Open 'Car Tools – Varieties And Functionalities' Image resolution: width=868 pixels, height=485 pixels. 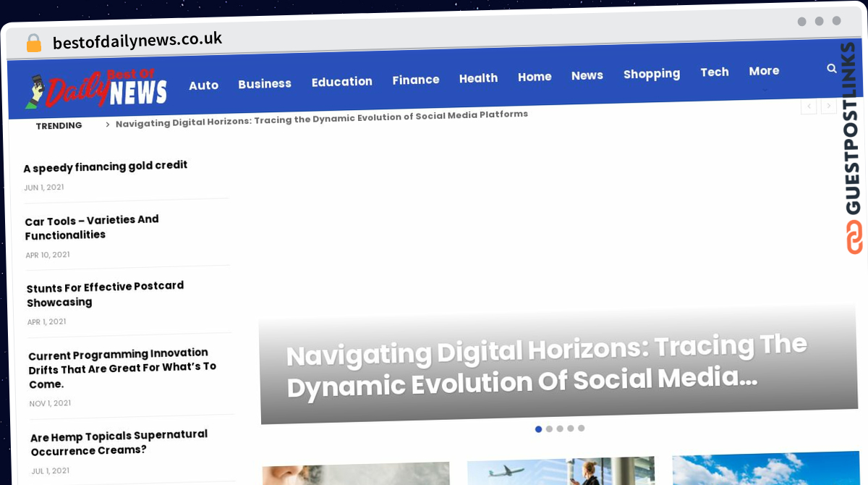92,227
